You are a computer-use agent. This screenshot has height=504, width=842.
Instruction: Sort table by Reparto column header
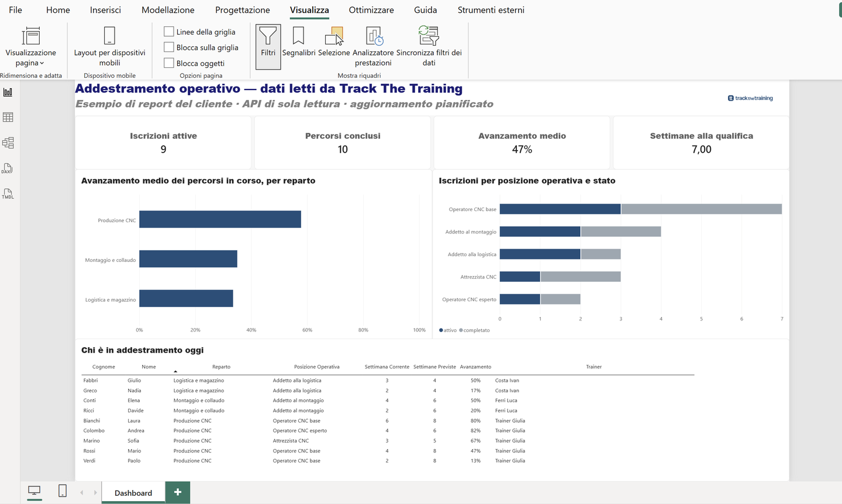pos(221,367)
